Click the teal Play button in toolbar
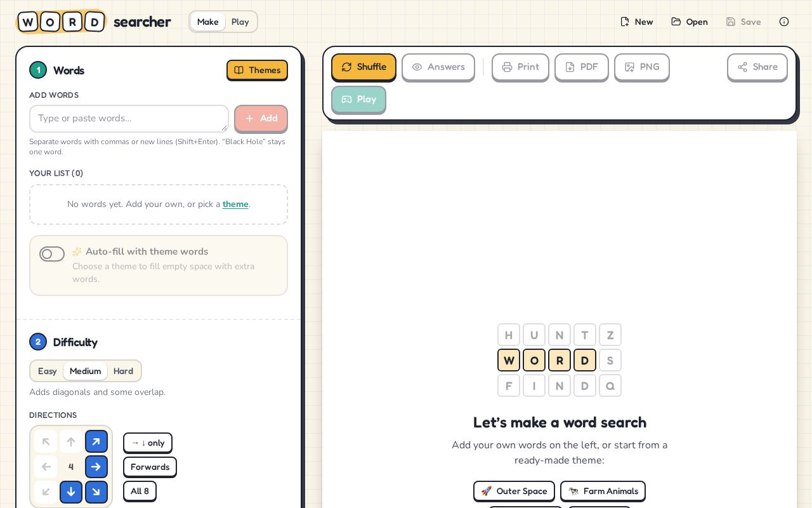This screenshot has width=812, height=508. pyautogui.click(x=358, y=99)
